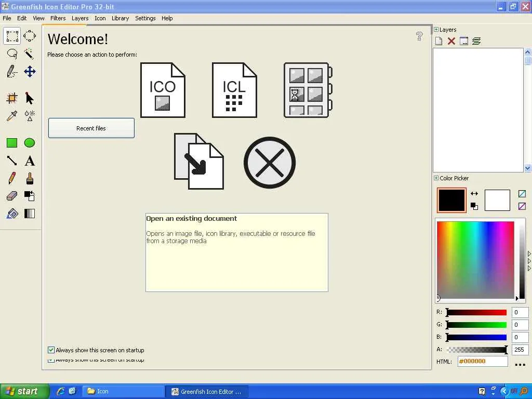532x399 pixels.
Task: Select the green Rectangle shape tool
Action: tap(12, 143)
